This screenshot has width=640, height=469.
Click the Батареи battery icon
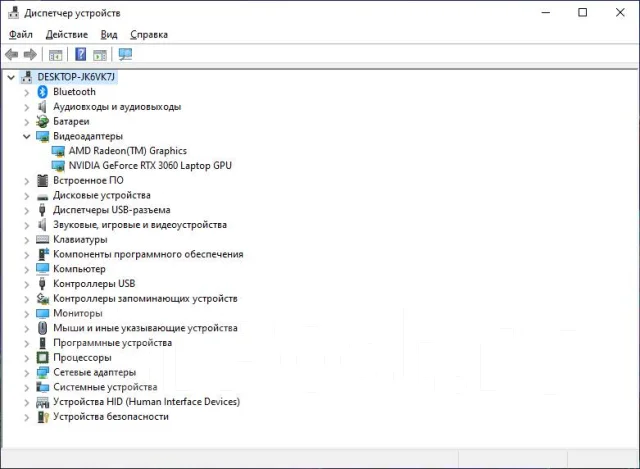click(x=42, y=121)
